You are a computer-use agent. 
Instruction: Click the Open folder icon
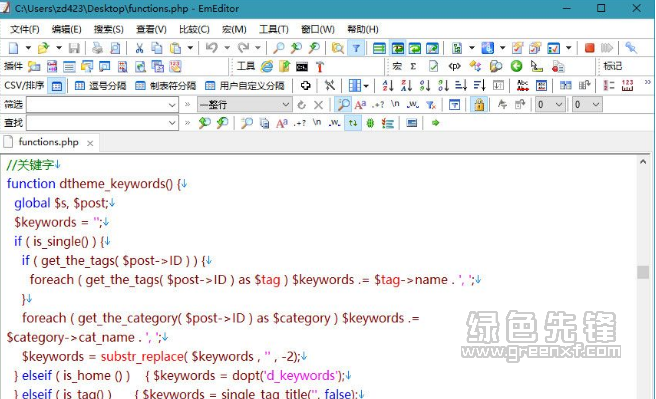[x=44, y=48]
